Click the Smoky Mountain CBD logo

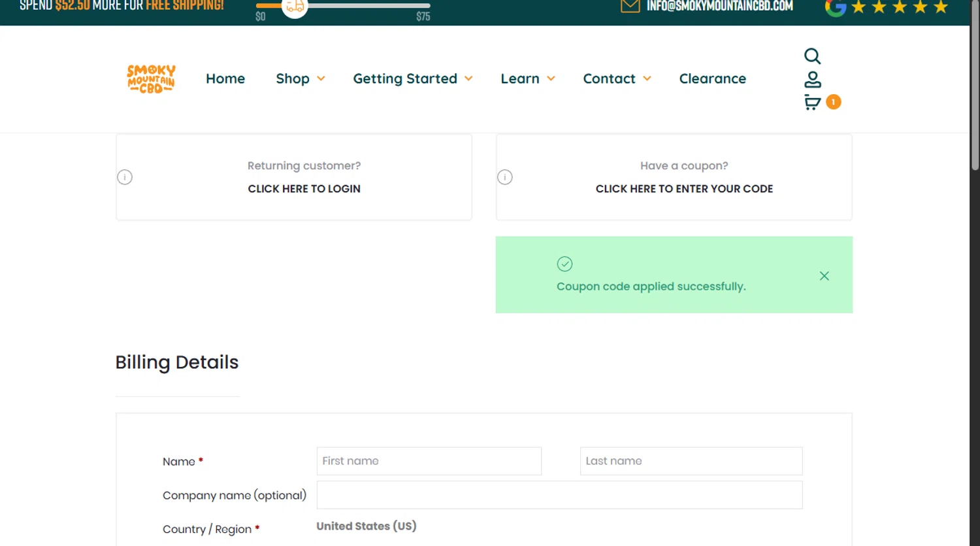[151, 79]
